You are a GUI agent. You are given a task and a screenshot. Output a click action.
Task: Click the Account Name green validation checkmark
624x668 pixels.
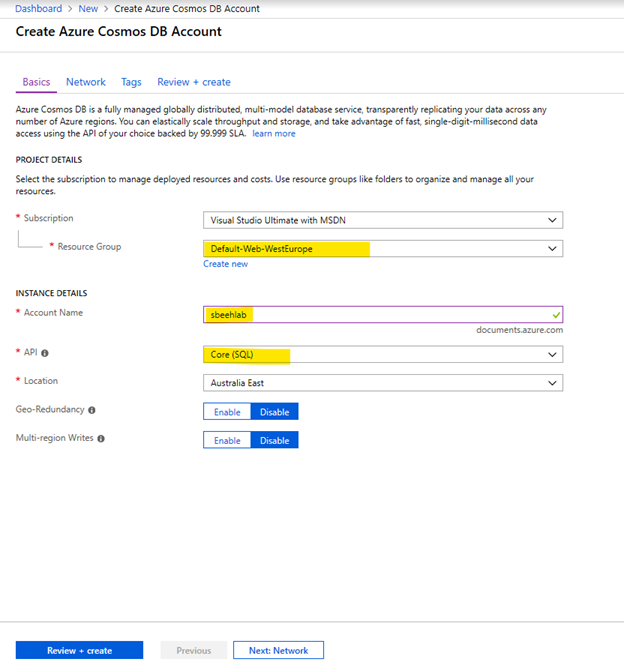click(556, 314)
